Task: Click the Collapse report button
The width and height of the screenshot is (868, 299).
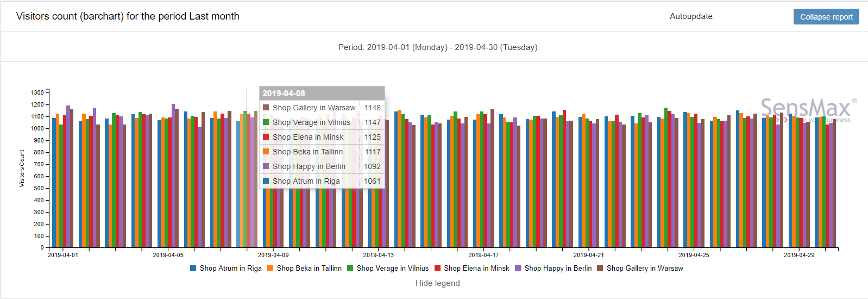Action: point(826,17)
